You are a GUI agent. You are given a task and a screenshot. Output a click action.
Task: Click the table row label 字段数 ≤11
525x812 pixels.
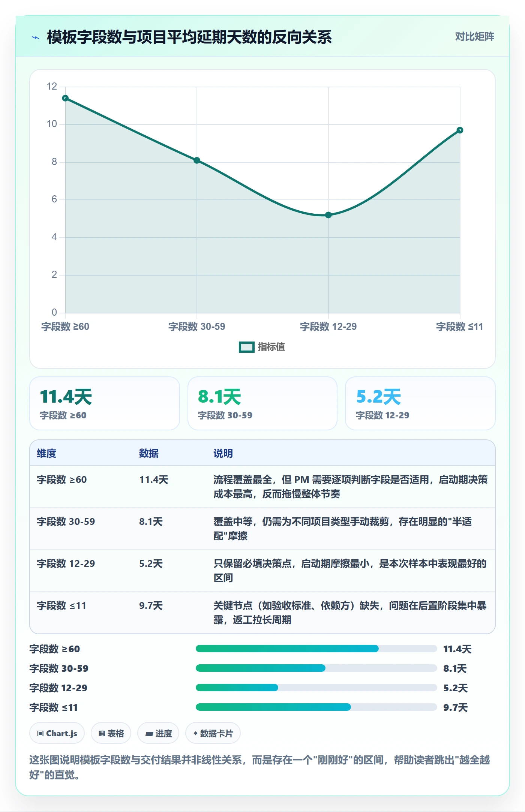pos(61,605)
